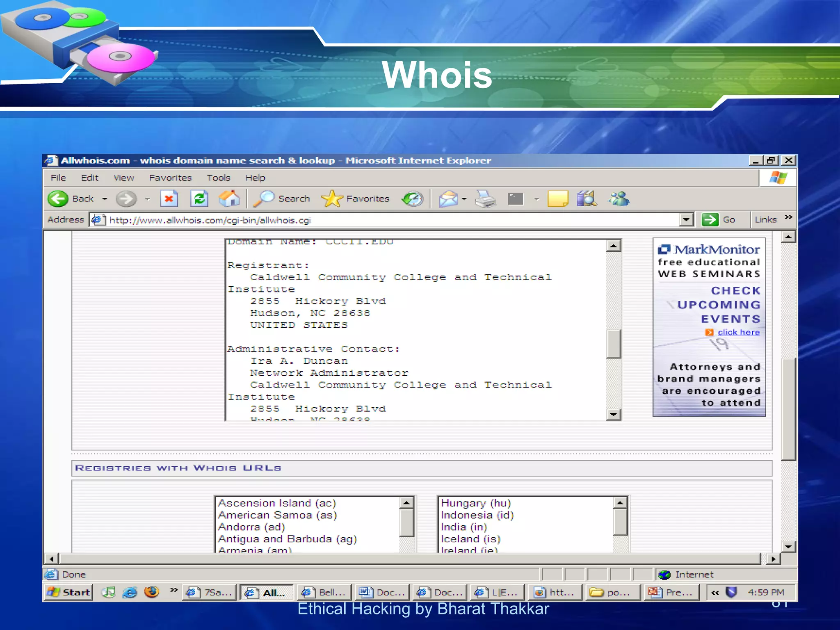840x630 pixels.
Task: Click the Back arrow icon
Action: point(58,199)
